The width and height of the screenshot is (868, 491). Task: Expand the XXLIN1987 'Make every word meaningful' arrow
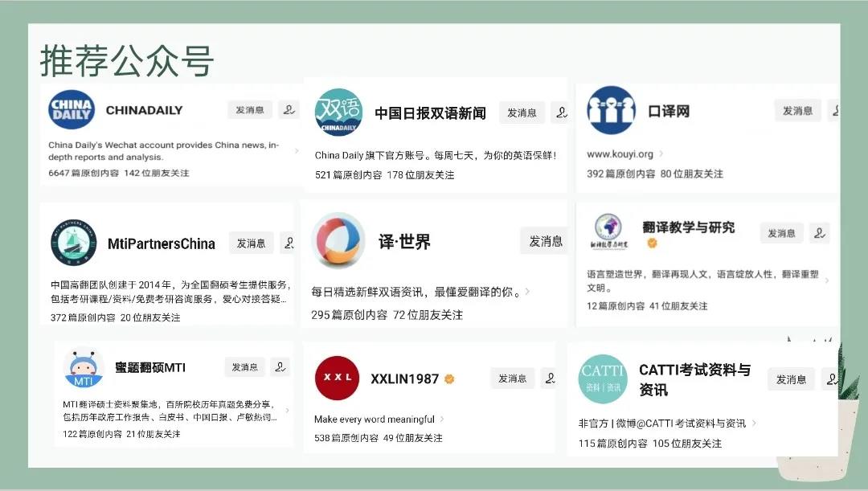point(442,419)
